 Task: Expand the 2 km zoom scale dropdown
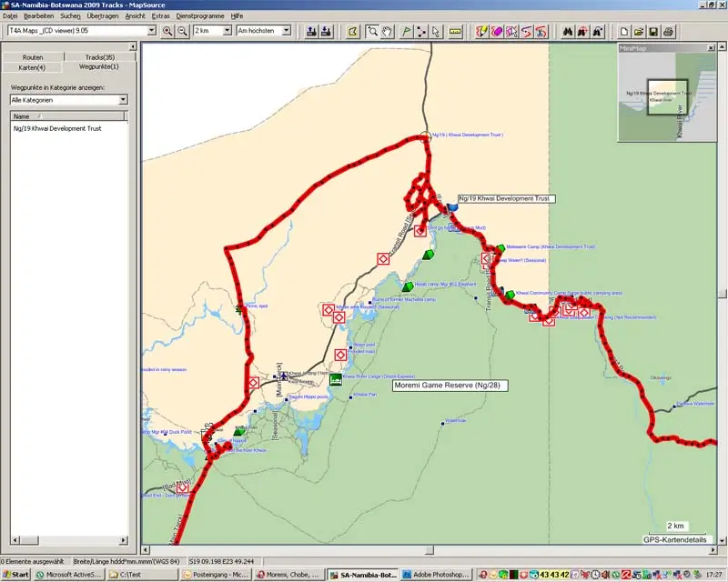click(212, 31)
